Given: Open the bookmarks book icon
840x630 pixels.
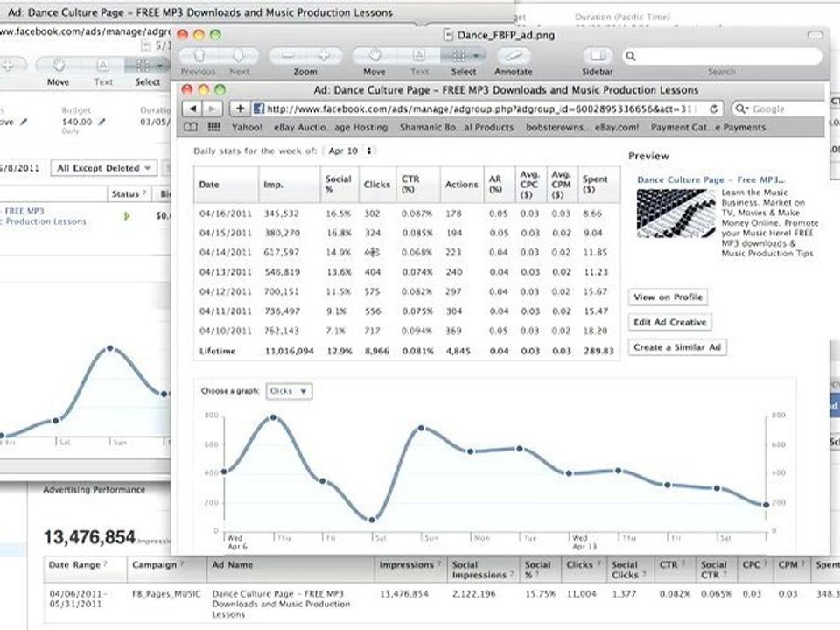Looking at the screenshot, I should (191, 127).
